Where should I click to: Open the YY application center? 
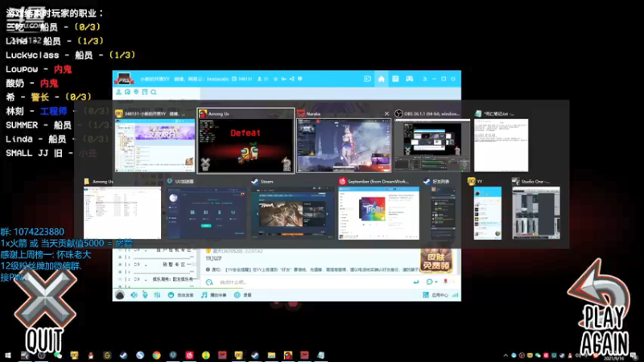[436, 294]
